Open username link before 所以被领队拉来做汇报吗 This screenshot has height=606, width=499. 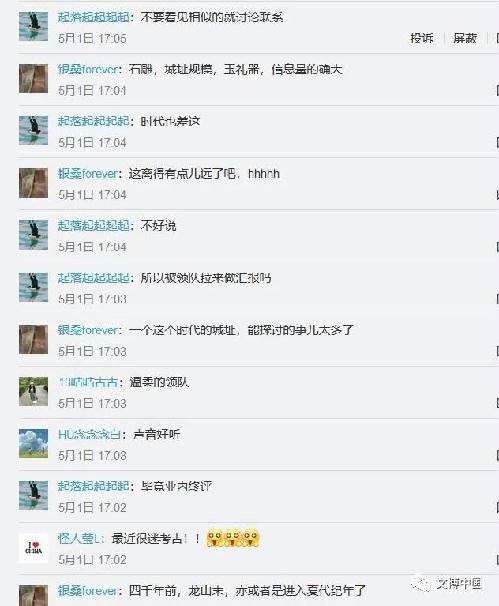coord(94,277)
